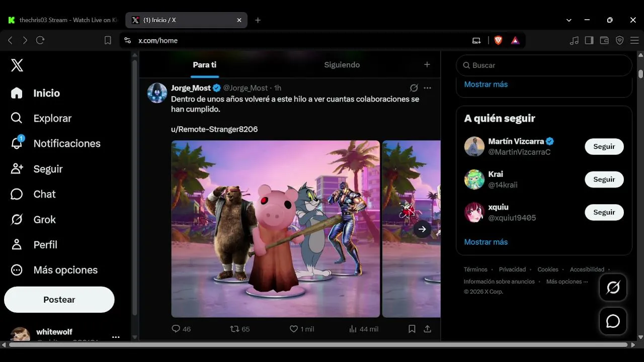The width and height of the screenshot is (644, 362).
Task: Open the tab search dropdown chevron
Action: (569, 20)
